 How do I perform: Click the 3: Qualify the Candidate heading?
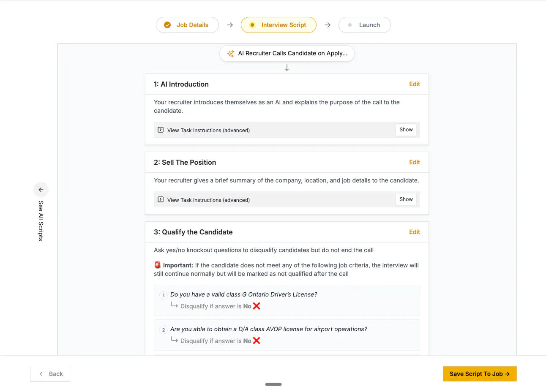click(193, 232)
